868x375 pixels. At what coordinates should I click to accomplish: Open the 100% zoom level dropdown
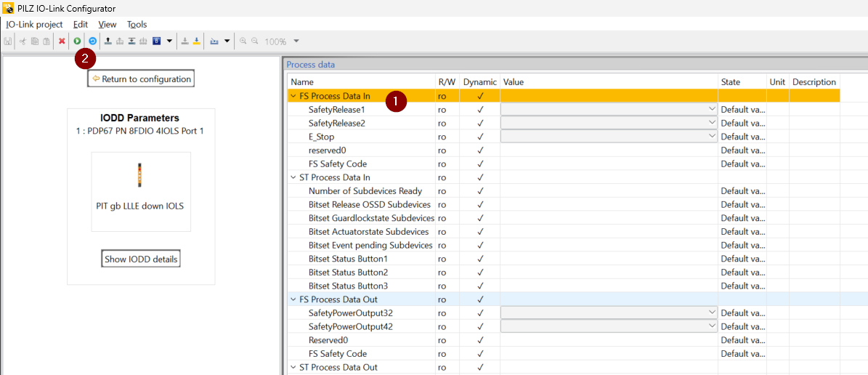[x=296, y=41]
